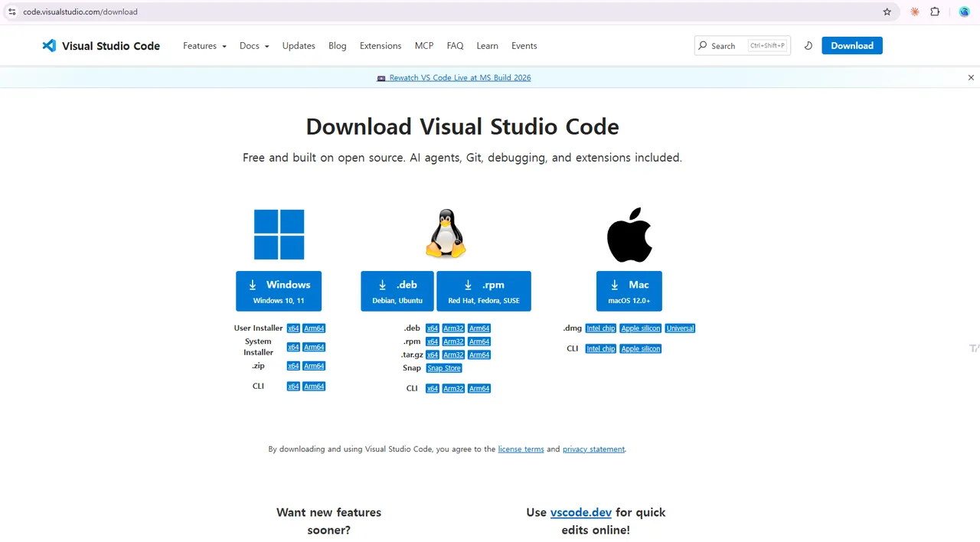Click the Windows logo image
This screenshot has height=542, width=980.
[279, 234]
